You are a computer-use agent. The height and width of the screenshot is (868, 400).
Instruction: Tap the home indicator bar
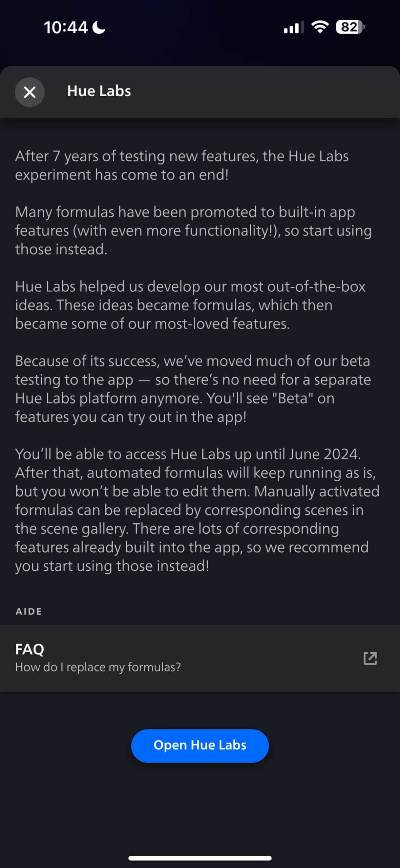point(200,858)
